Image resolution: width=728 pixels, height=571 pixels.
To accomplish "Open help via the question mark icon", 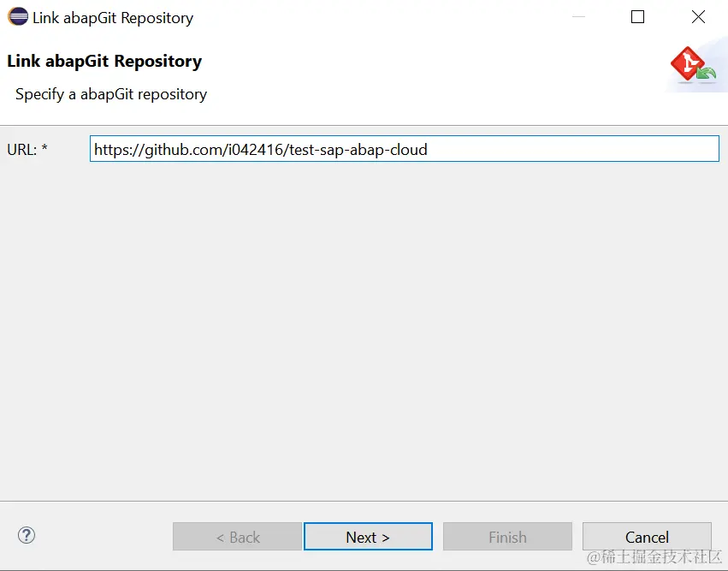I will (x=27, y=535).
